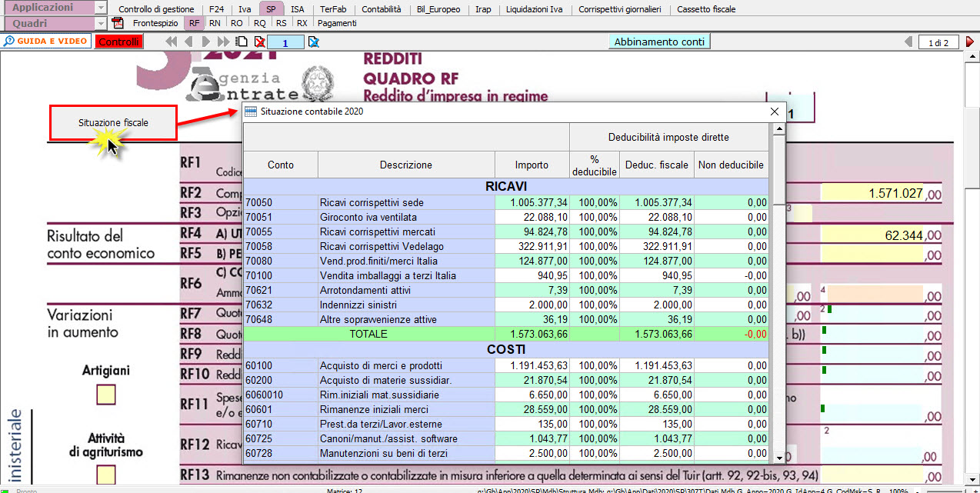980x493 pixels.
Task: Select the RF quadro tab
Action: tap(194, 23)
